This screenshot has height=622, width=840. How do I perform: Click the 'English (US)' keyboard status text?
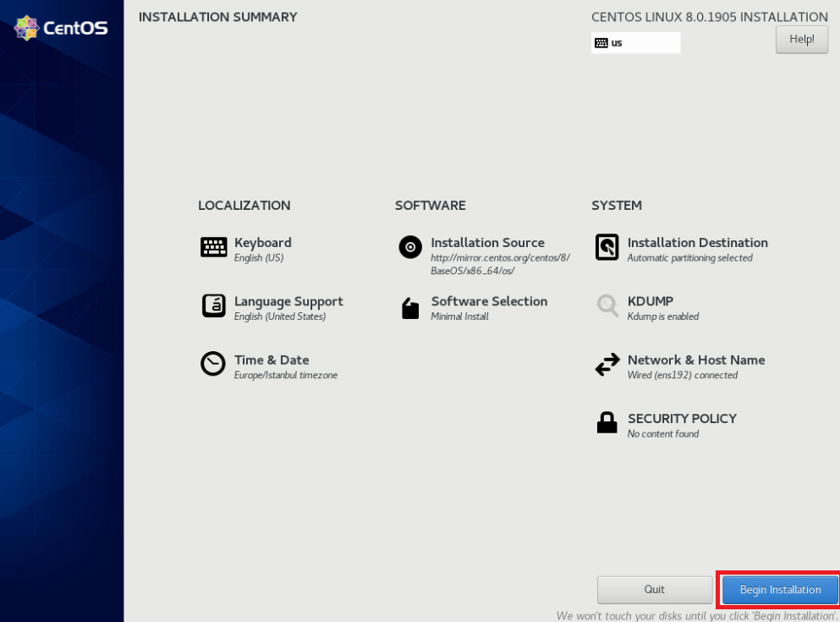click(259, 258)
